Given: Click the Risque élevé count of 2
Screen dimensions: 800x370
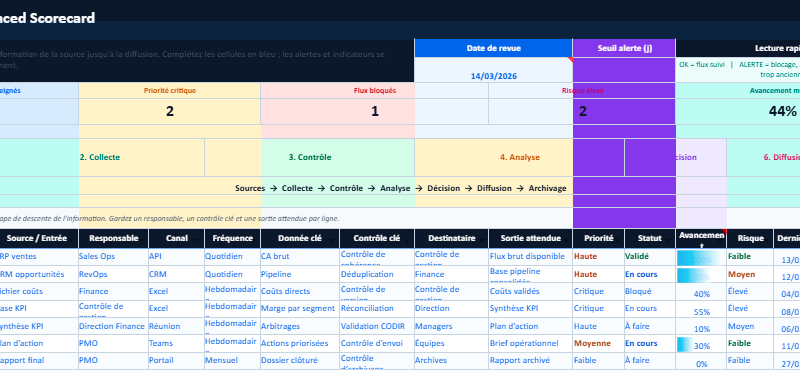Looking at the screenshot, I should (x=583, y=111).
